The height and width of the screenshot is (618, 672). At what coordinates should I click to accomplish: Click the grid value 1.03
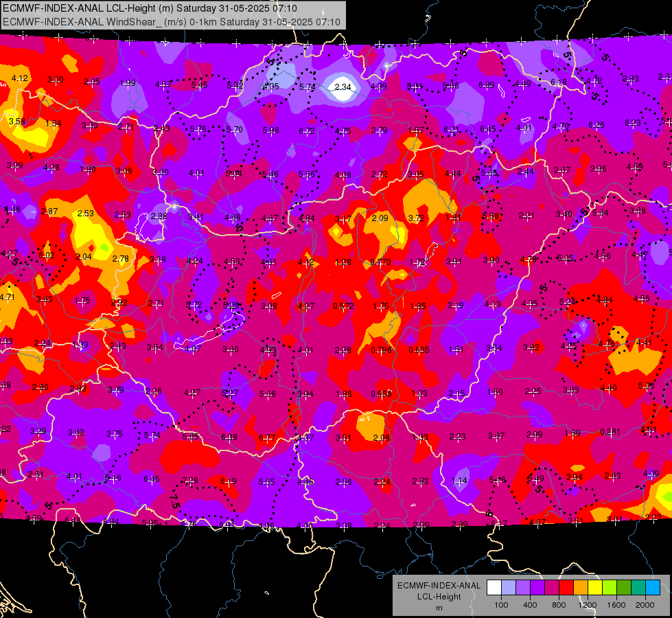click(419, 393)
